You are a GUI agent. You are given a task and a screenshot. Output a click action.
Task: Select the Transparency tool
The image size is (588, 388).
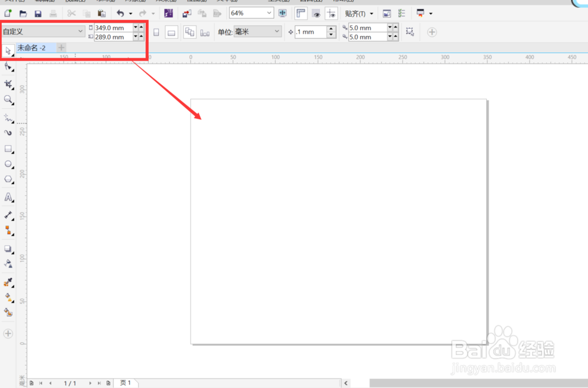(8, 263)
